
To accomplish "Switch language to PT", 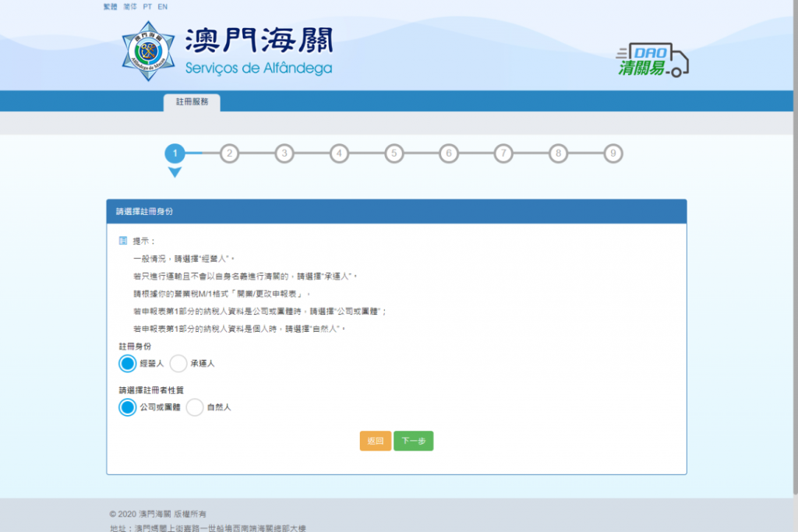I will 147,6.
